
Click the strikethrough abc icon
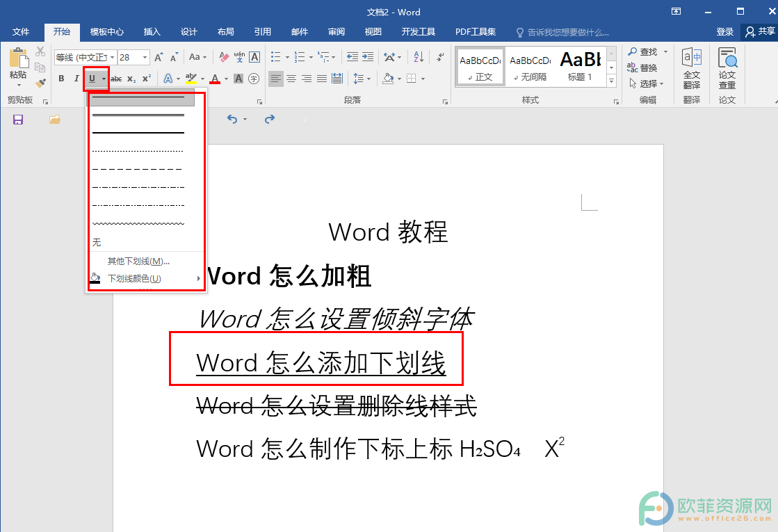tap(116, 79)
